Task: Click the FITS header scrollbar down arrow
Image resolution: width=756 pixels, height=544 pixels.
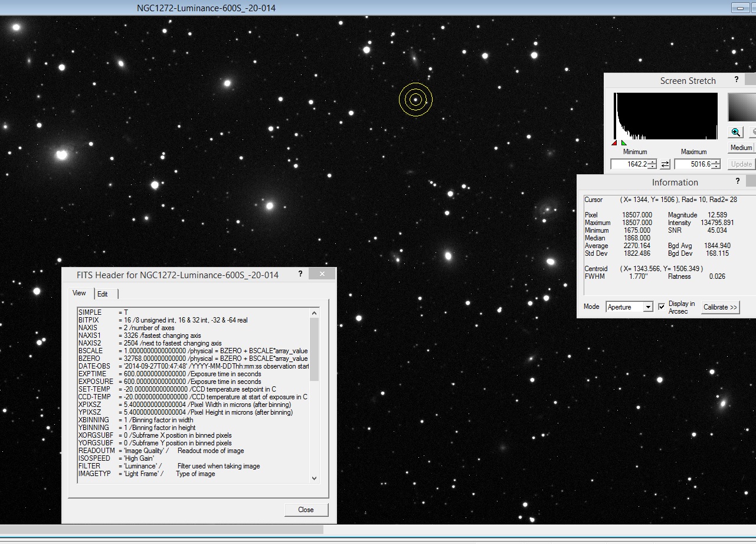Action: (315, 477)
